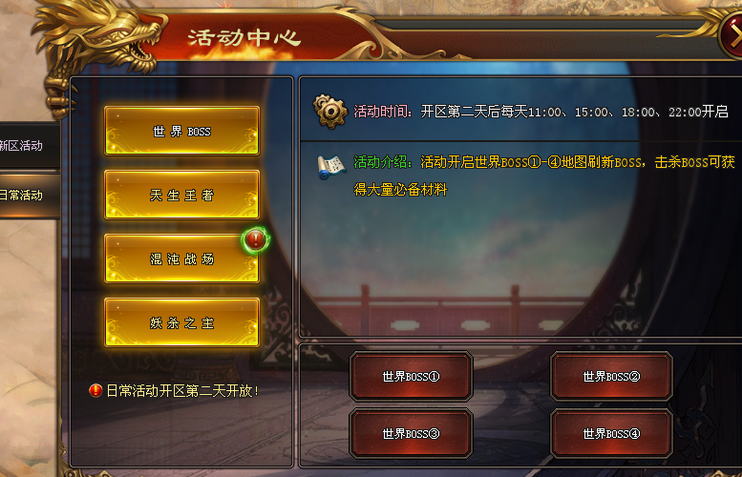Click the 日常活动开区第二天开放 notice text
Image resolution: width=742 pixels, height=477 pixels.
click(x=183, y=391)
